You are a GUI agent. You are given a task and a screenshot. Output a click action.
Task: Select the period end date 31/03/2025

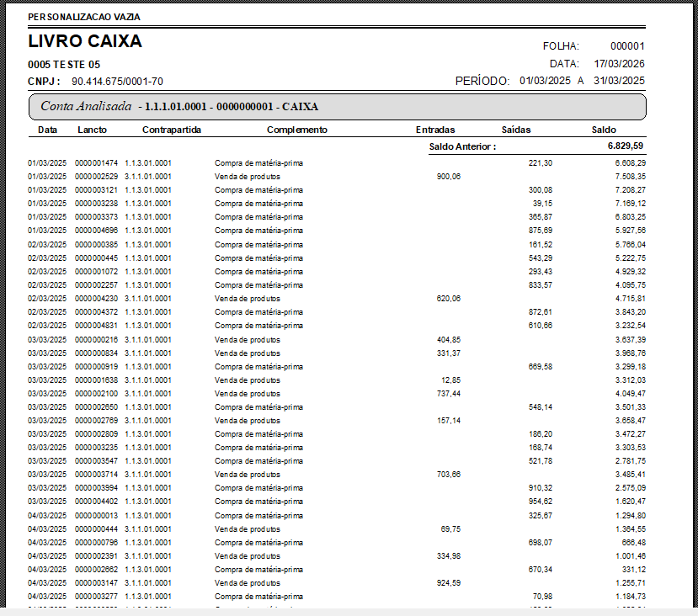(619, 81)
